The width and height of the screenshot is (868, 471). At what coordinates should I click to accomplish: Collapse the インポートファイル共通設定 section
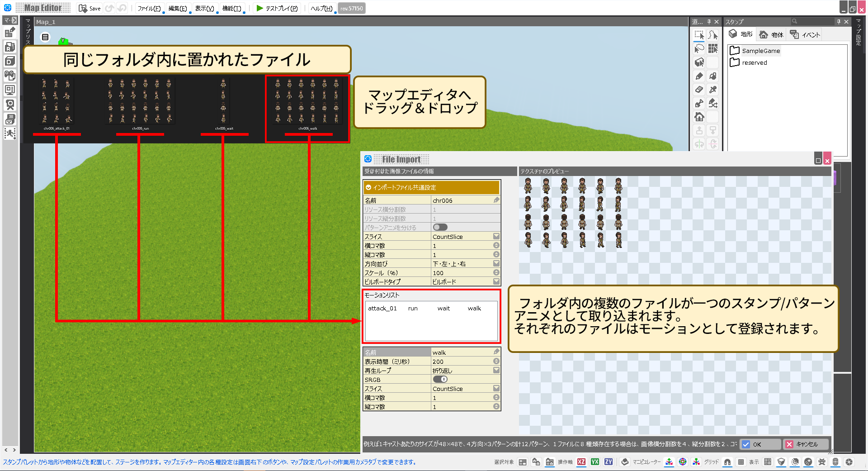coord(368,187)
